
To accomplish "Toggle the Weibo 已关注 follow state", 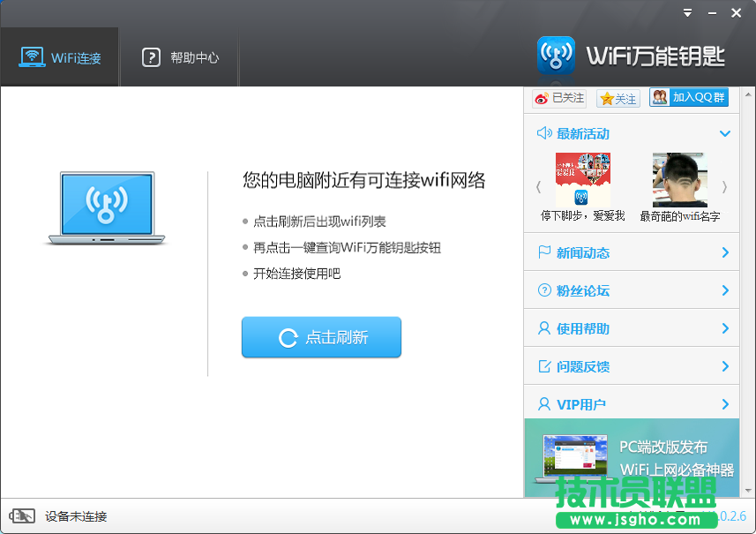I will 557,98.
